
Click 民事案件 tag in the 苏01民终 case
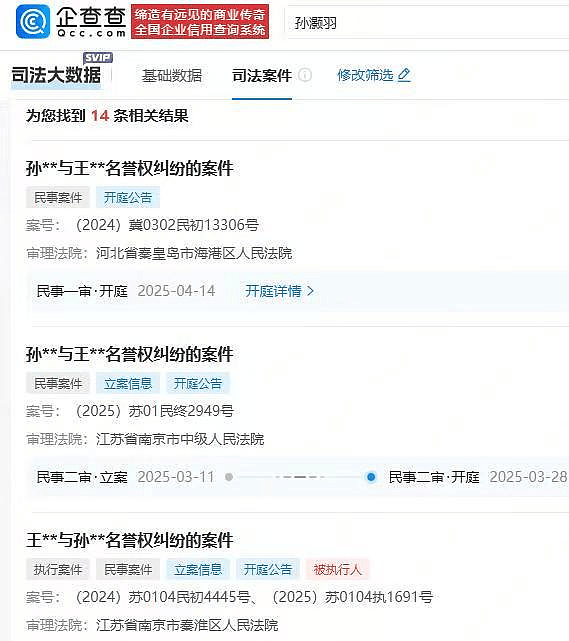(58, 383)
